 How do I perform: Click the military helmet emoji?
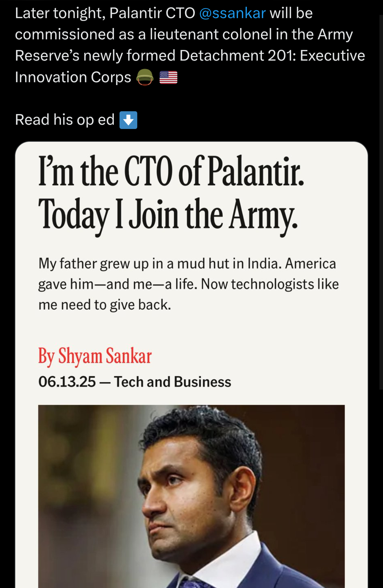click(x=145, y=77)
